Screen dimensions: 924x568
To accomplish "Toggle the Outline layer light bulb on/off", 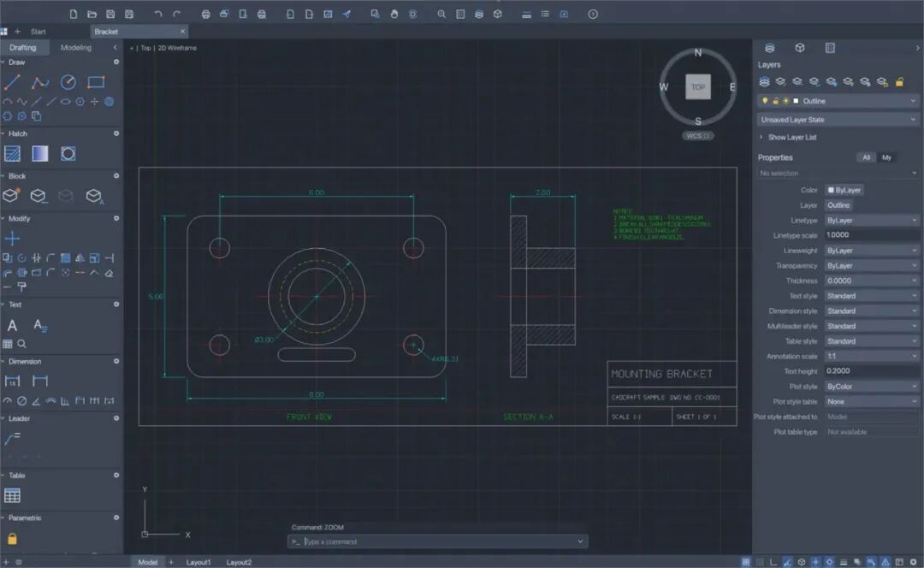I will pyautogui.click(x=765, y=101).
